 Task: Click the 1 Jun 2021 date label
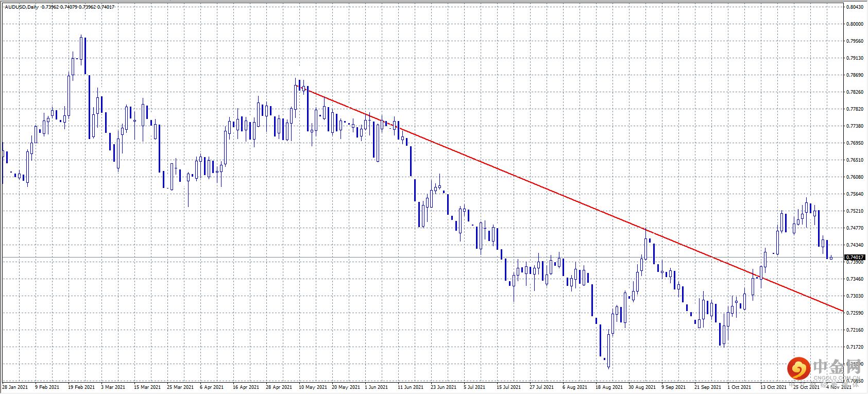pyautogui.click(x=377, y=387)
